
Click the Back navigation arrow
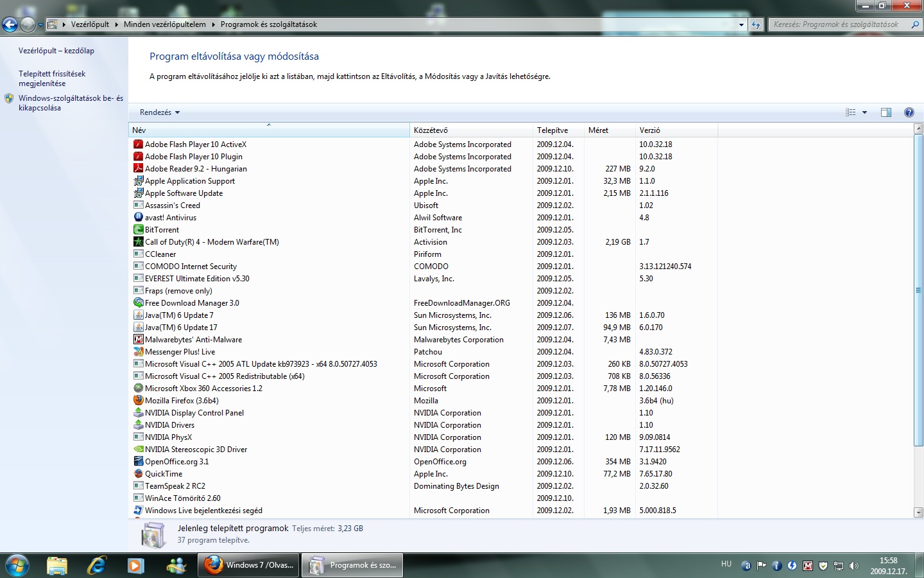pos(10,25)
